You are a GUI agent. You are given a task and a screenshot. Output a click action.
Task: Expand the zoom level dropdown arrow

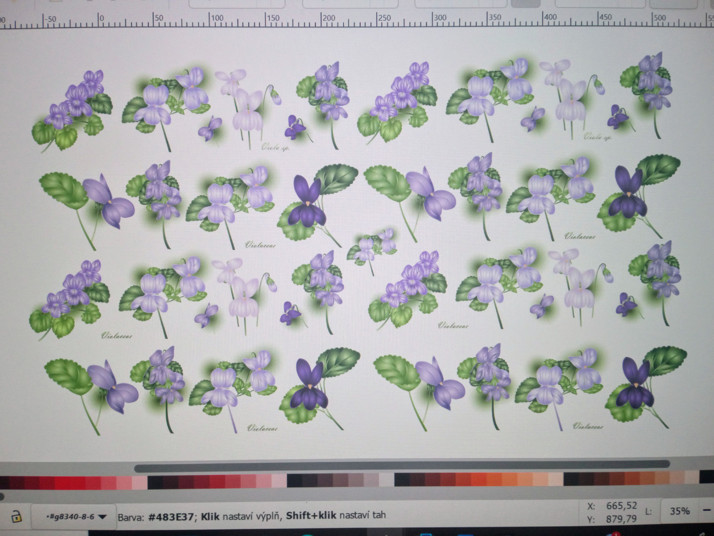(704, 511)
